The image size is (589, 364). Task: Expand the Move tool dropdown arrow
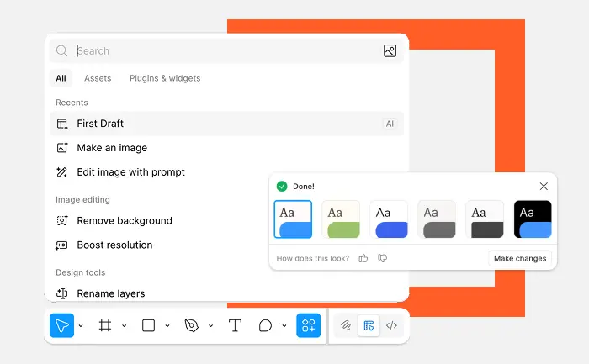pyautogui.click(x=81, y=326)
